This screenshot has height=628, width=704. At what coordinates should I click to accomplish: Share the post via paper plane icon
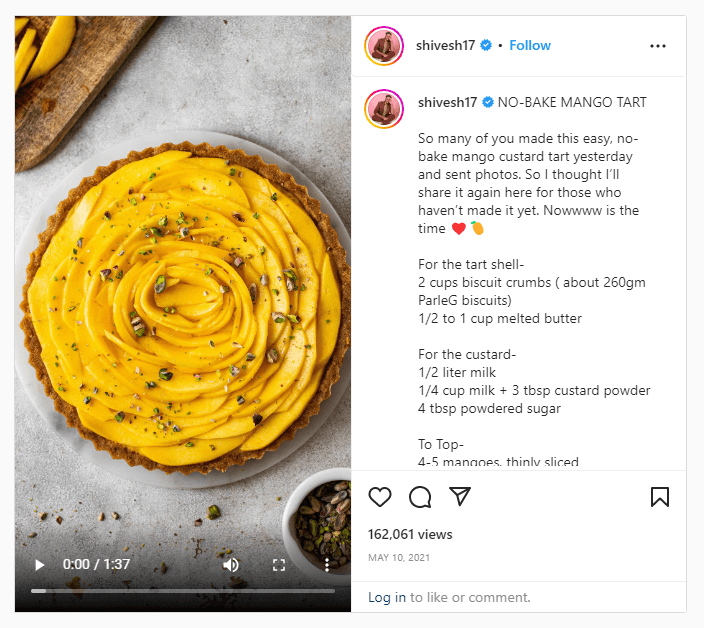[460, 497]
